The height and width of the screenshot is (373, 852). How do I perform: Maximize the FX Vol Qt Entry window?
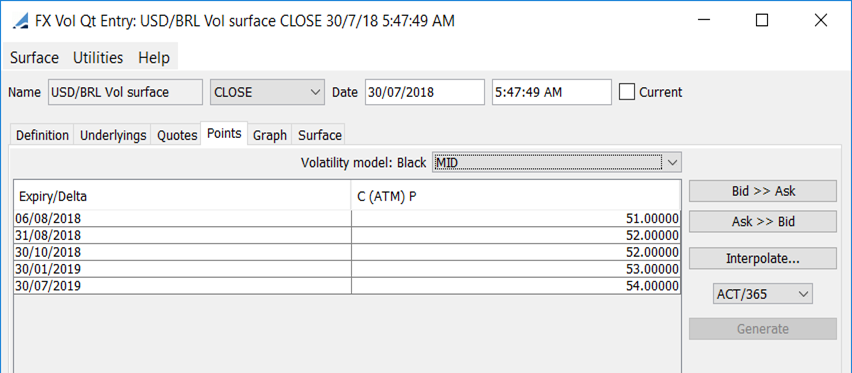[762, 21]
